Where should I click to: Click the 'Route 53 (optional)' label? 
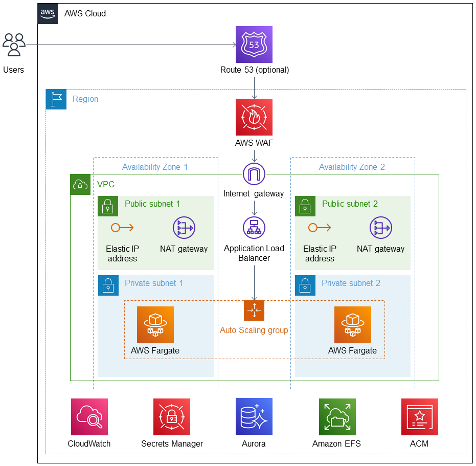pyautogui.click(x=255, y=70)
